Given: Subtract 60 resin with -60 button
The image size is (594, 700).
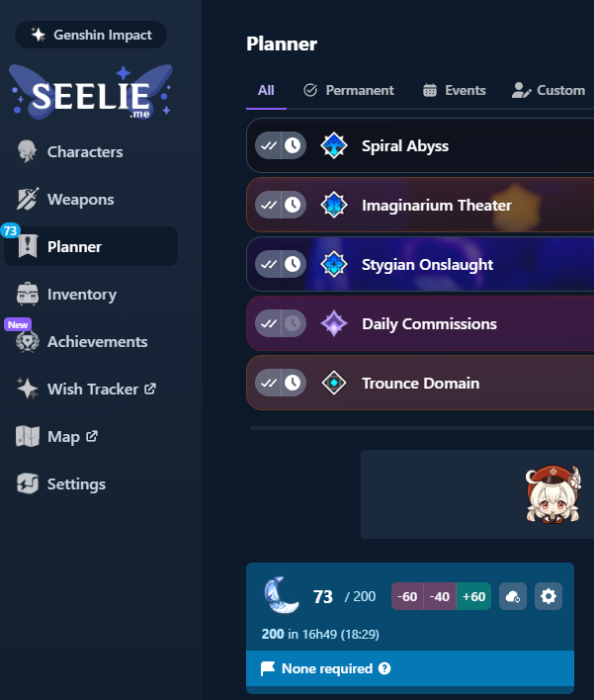Looking at the screenshot, I should coord(407,596).
